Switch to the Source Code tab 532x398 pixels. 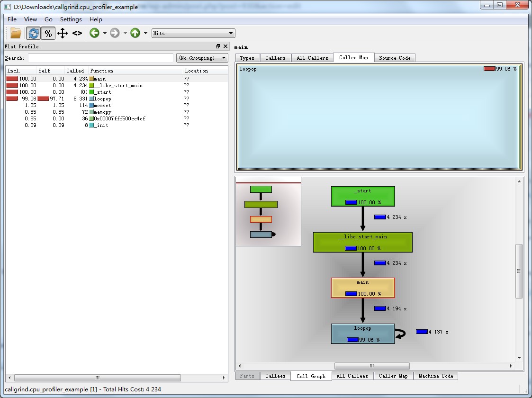point(394,58)
